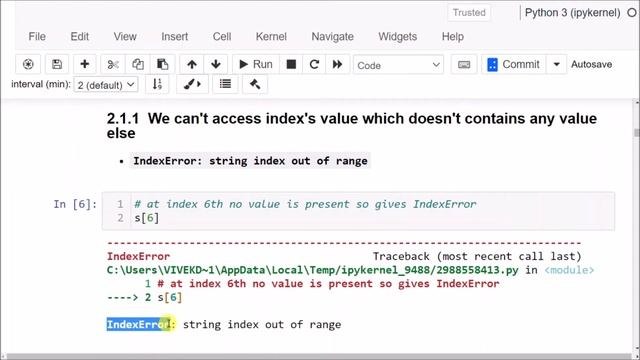Click the comment line in code cell
Image resolution: width=640 pixels, height=360 pixels.
click(x=305, y=204)
